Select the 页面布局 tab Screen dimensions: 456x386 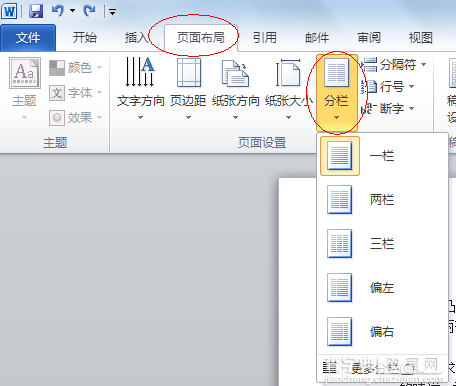pos(201,38)
